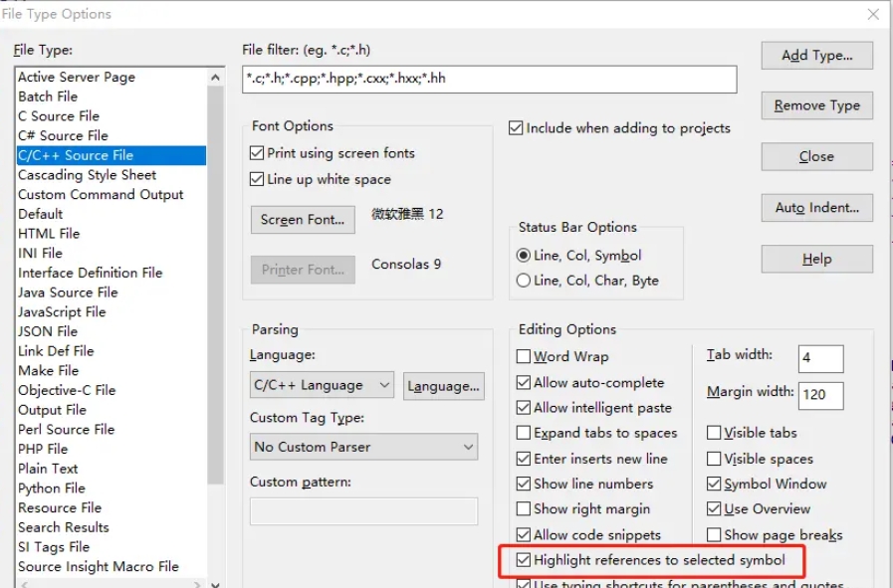Expand the Custom Tag Type dropdown
Image resolution: width=893 pixels, height=588 pixels.
[x=364, y=447]
